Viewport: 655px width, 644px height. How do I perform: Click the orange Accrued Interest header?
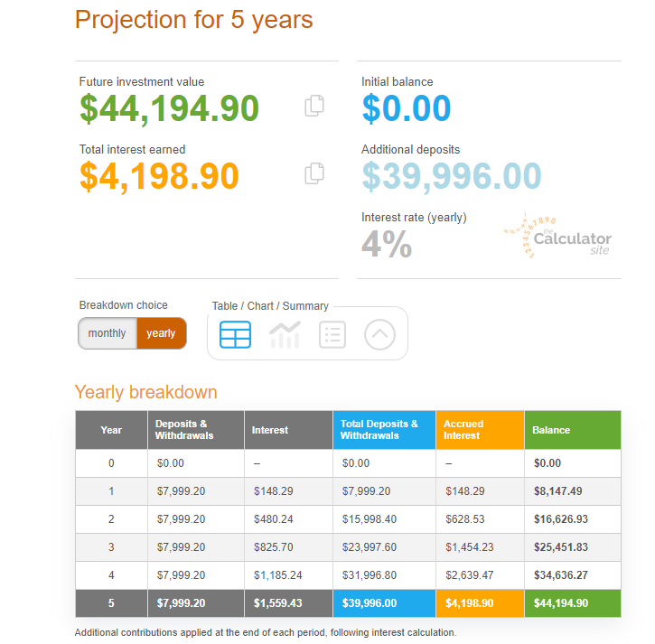point(479,430)
